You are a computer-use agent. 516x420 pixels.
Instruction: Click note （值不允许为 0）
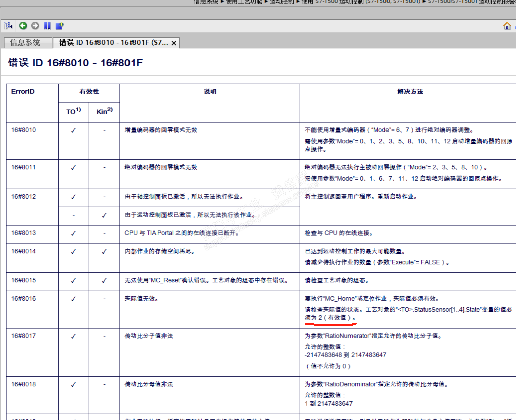[x=328, y=366]
